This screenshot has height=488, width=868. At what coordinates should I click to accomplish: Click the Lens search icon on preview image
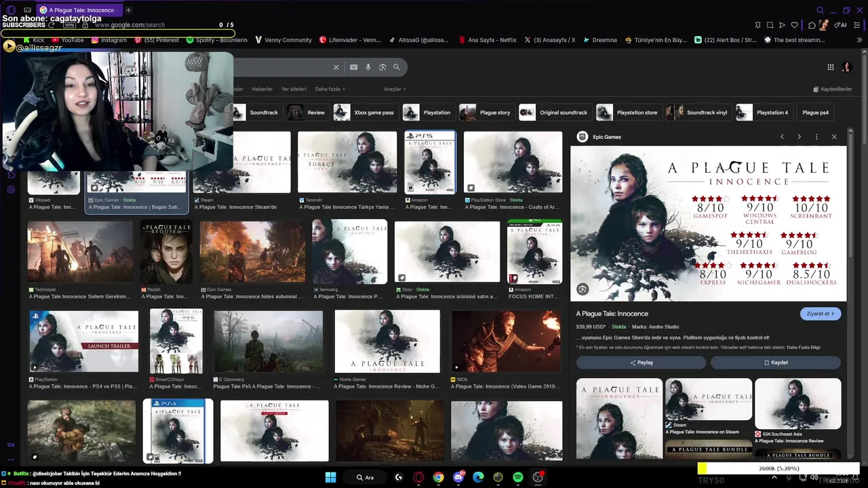point(583,289)
